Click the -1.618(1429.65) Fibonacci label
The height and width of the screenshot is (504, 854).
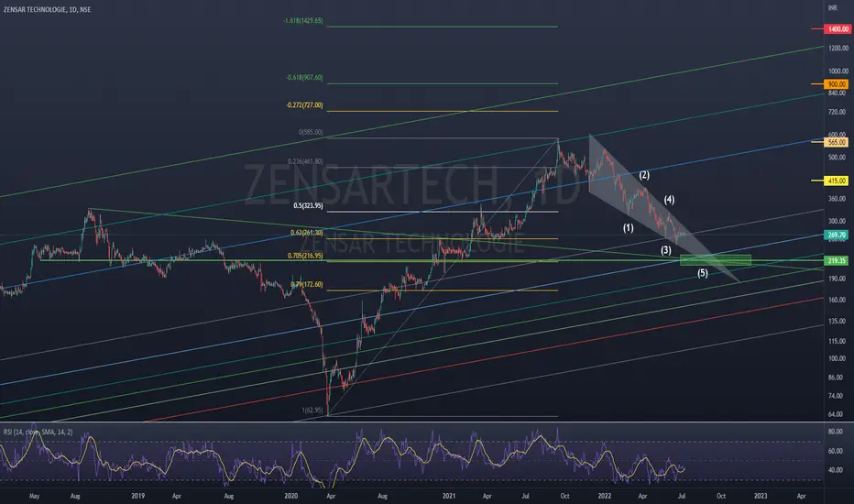click(x=302, y=21)
